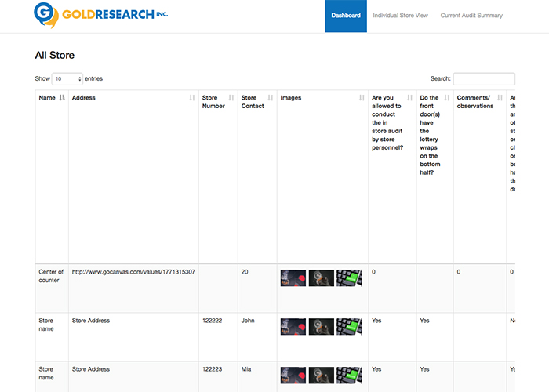Sort by store audit permission column
Image resolution: width=549 pixels, height=392 pixels.
point(410,98)
